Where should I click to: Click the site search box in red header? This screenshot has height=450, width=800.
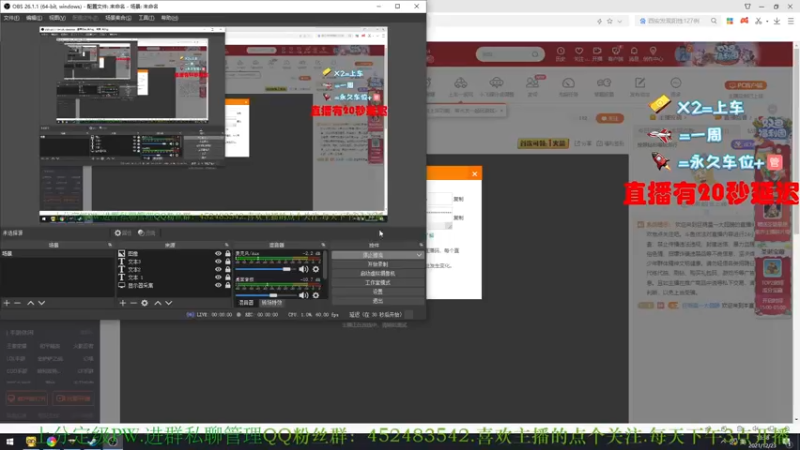coord(510,54)
